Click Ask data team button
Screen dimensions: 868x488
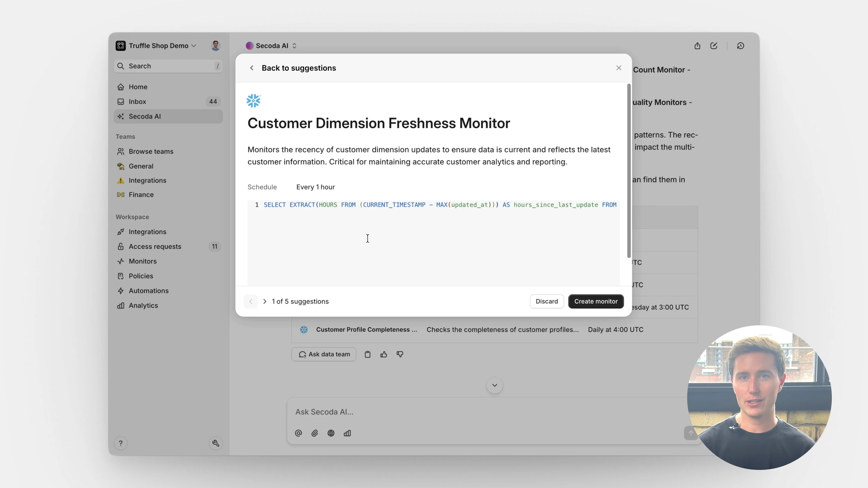pos(324,354)
